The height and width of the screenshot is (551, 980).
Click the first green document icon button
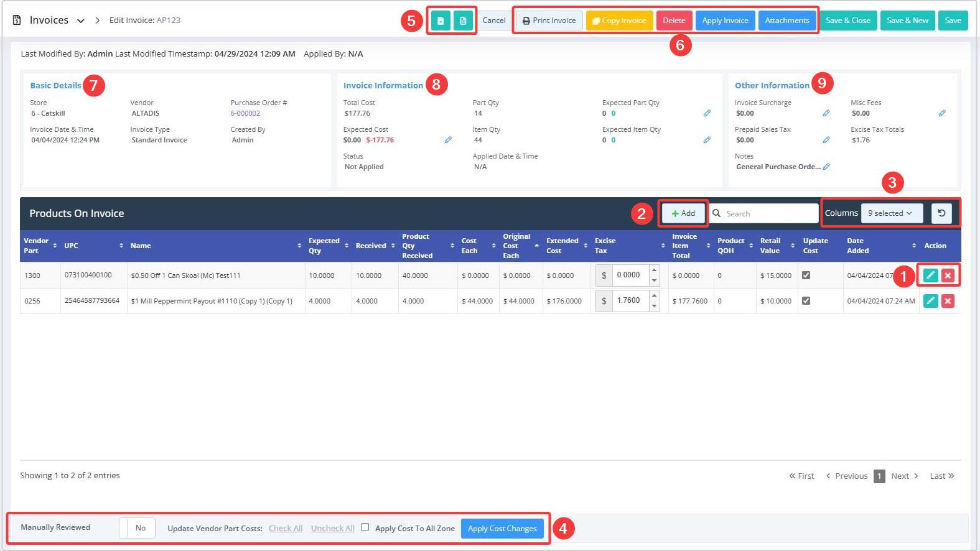click(x=441, y=21)
